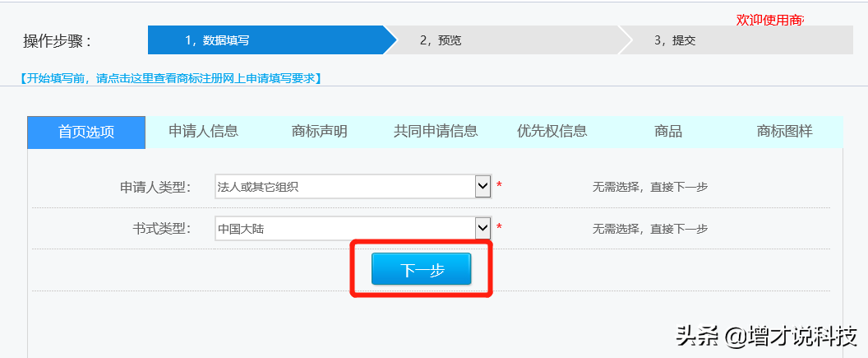The height and width of the screenshot is (358, 868).
Task: Expand the 书式类型 dropdown showing 中国大陆
Action: click(483, 228)
